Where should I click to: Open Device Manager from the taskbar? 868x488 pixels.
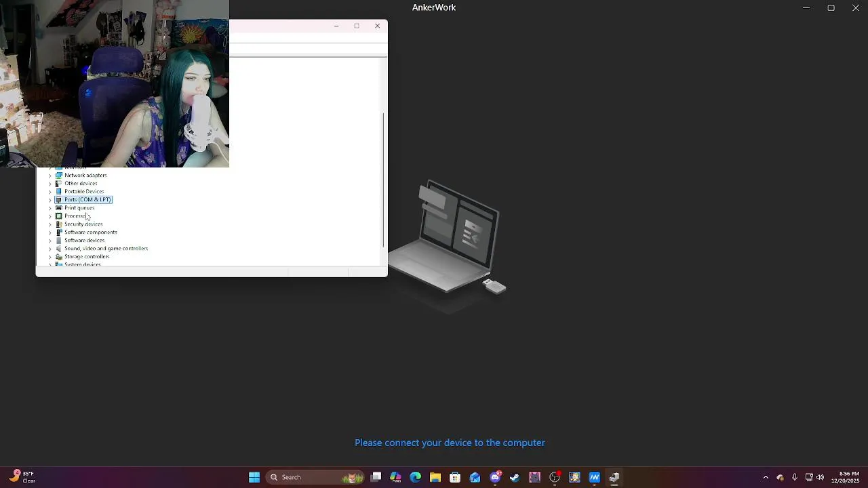click(614, 477)
